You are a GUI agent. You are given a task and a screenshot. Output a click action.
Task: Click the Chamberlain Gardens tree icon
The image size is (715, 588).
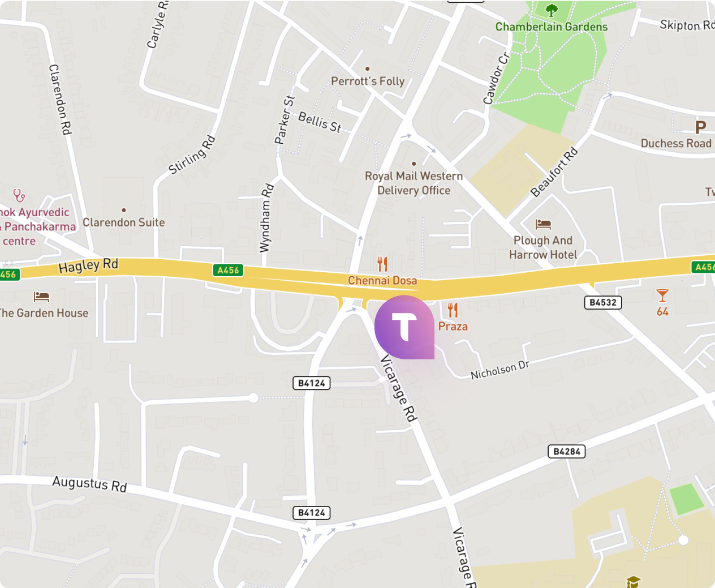click(x=552, y=10)
